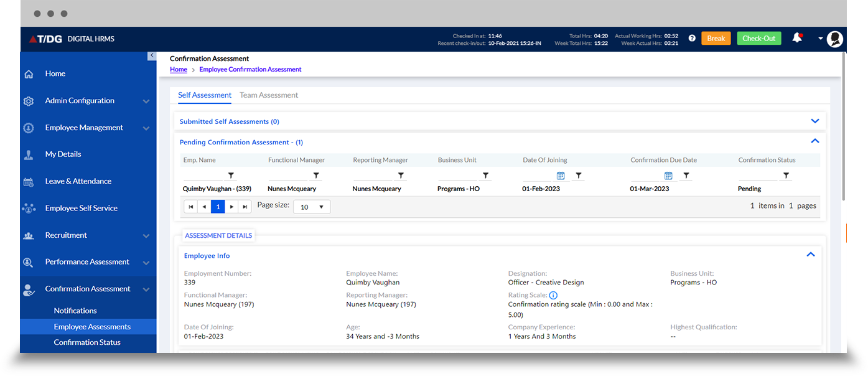The image size is (868, 376).
Task: Collapse the Pending Confirmation Assessment section
Action: pos(814,141)
